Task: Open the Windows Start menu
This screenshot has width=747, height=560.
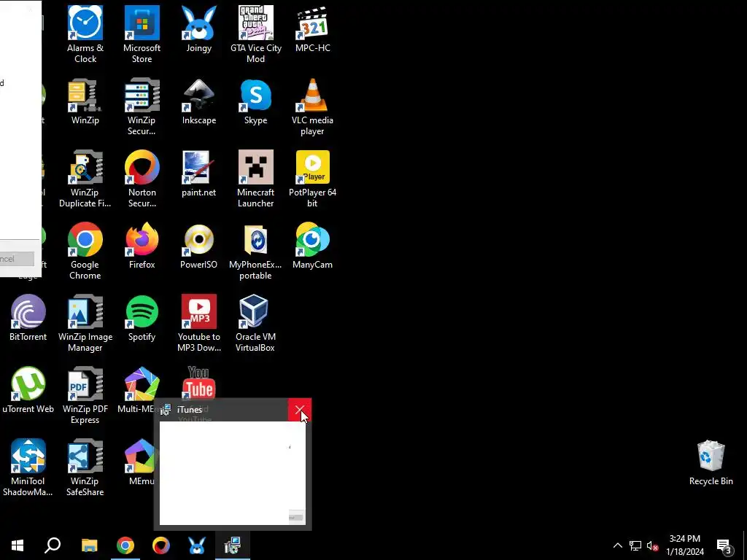Action: tap(18, 545)
